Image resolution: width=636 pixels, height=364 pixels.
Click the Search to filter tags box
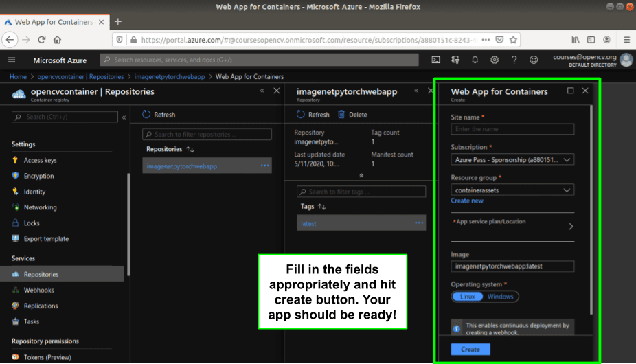click(x=361, y=192)
